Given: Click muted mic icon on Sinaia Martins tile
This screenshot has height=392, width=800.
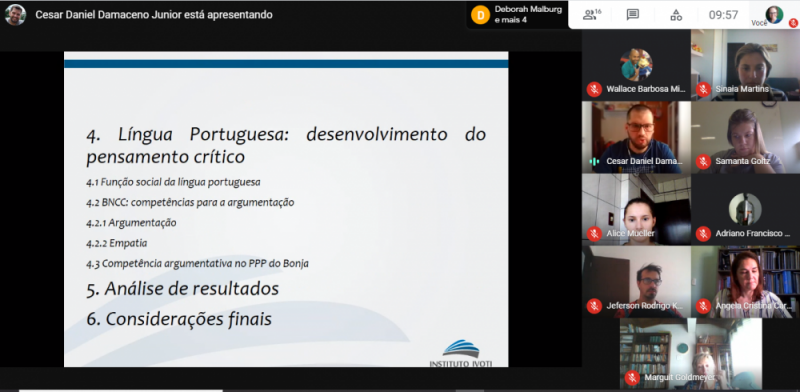Looking at the screenshot, I should (x=703, y=89).
